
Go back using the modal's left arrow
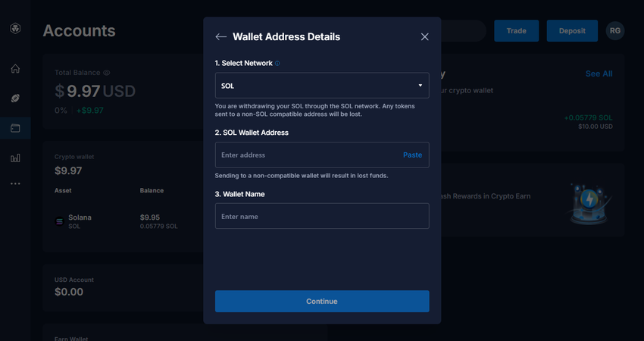tap(221, 37)
